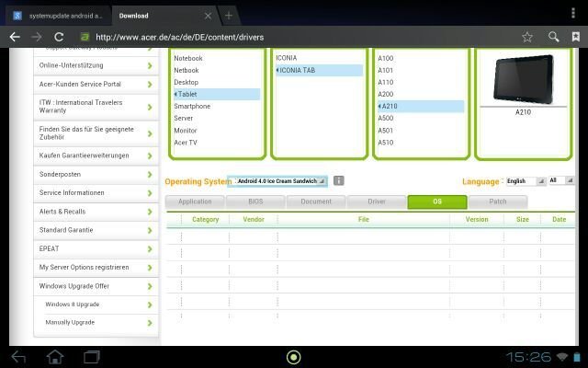Open ITW International Travelers Warranty link

[96, 107]
